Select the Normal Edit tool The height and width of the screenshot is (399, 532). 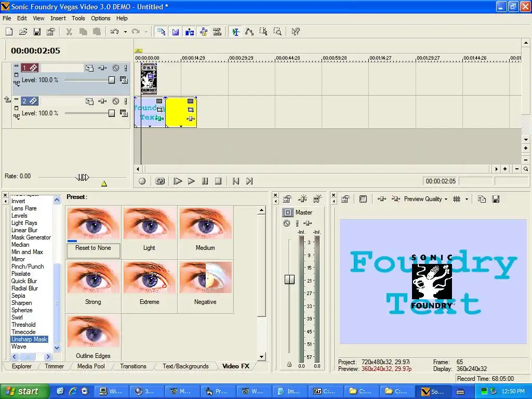click(x=235, y=32)
